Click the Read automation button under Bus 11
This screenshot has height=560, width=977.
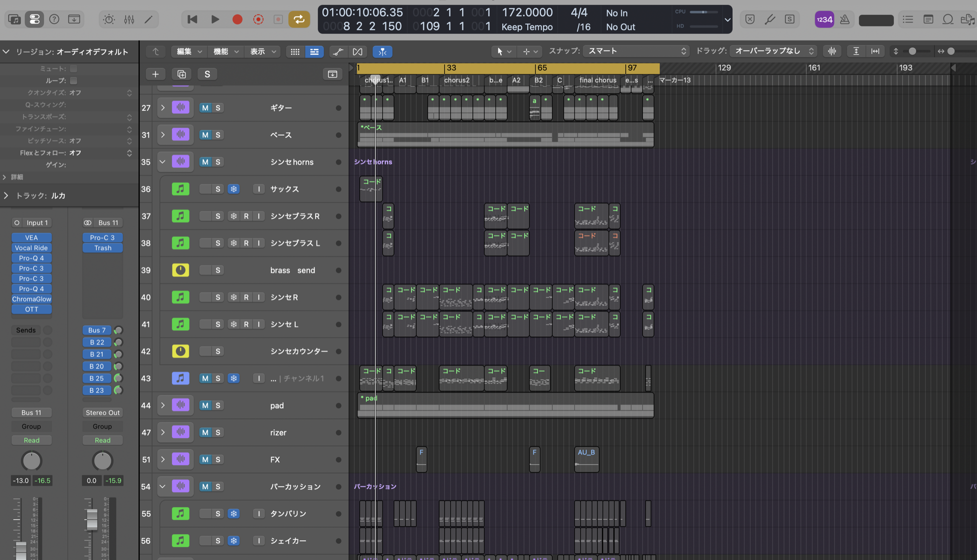(32, 440)
